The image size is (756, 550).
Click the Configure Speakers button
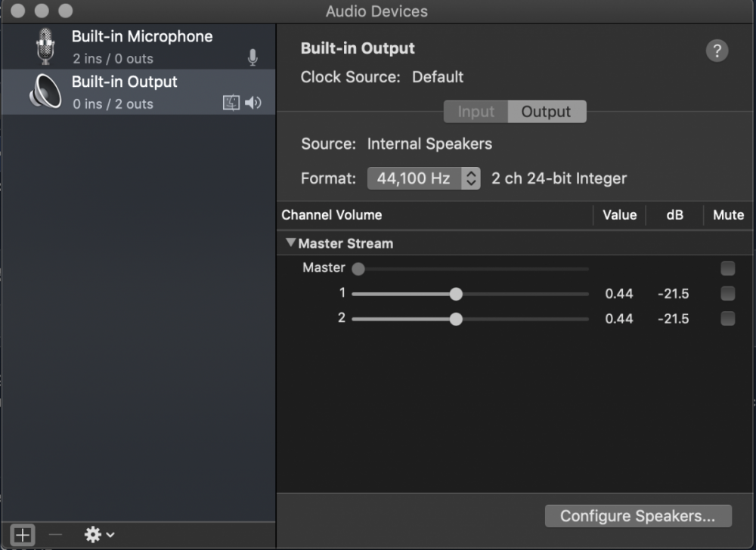pyautogui.click(x=637, y=516)
